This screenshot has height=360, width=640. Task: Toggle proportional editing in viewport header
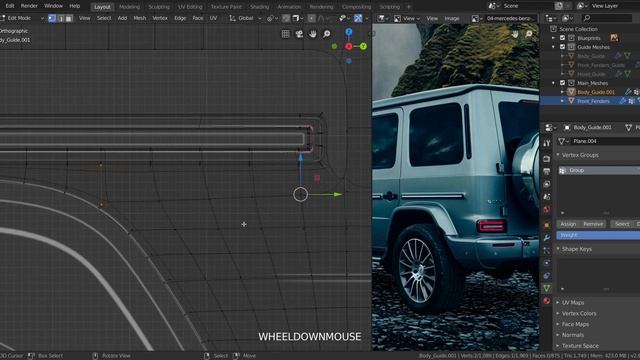pyautogui.click(x=312, y=18)
